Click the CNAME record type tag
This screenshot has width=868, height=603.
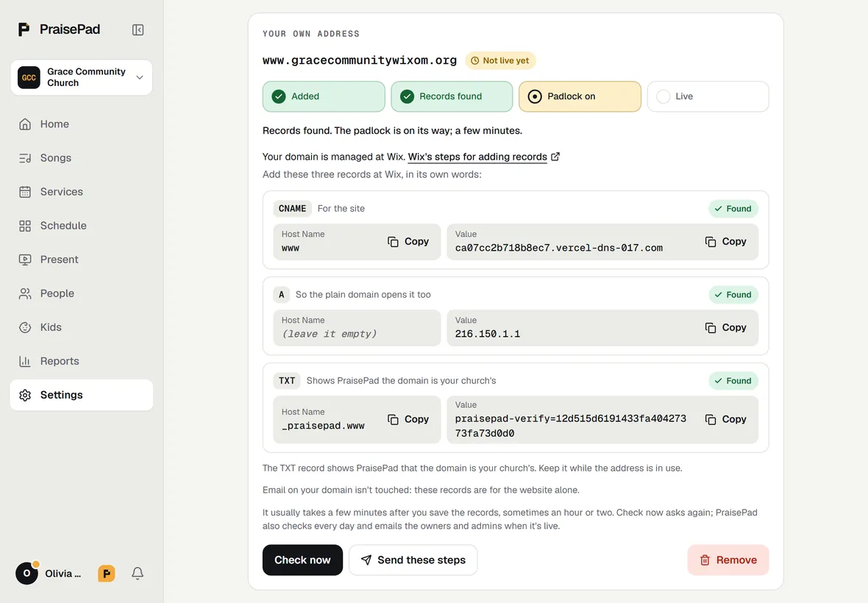tap(292, 209)
